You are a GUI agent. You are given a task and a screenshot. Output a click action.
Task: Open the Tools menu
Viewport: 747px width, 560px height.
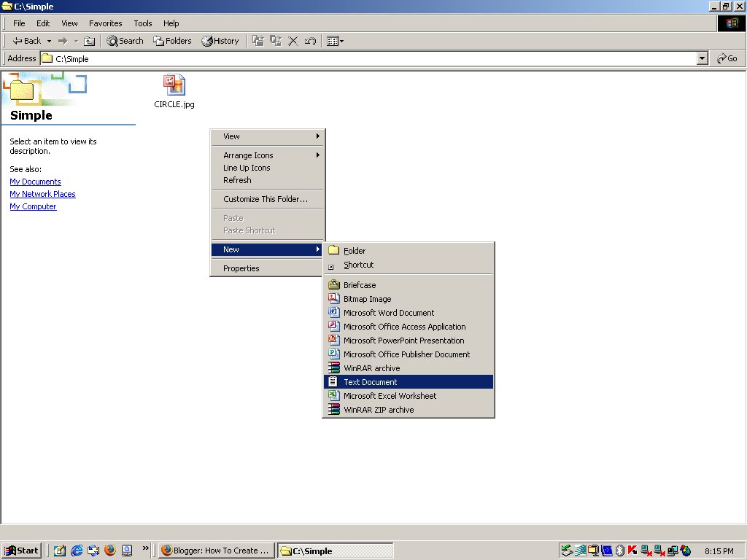pyautogui.click(x=142, y=23)
